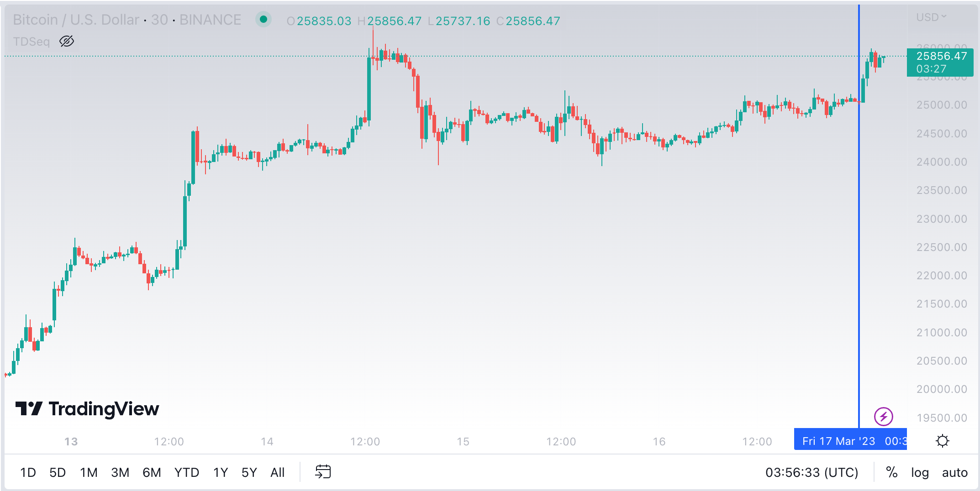Show the All time range
Viewport: 980px width, 491px height.
coord(277,472)
